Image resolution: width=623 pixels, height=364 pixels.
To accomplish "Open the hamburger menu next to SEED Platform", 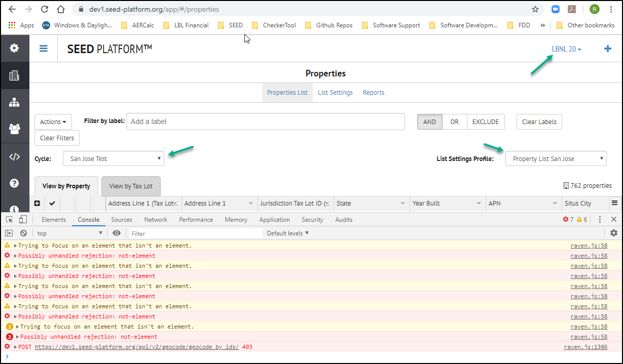I will (43, 49).
